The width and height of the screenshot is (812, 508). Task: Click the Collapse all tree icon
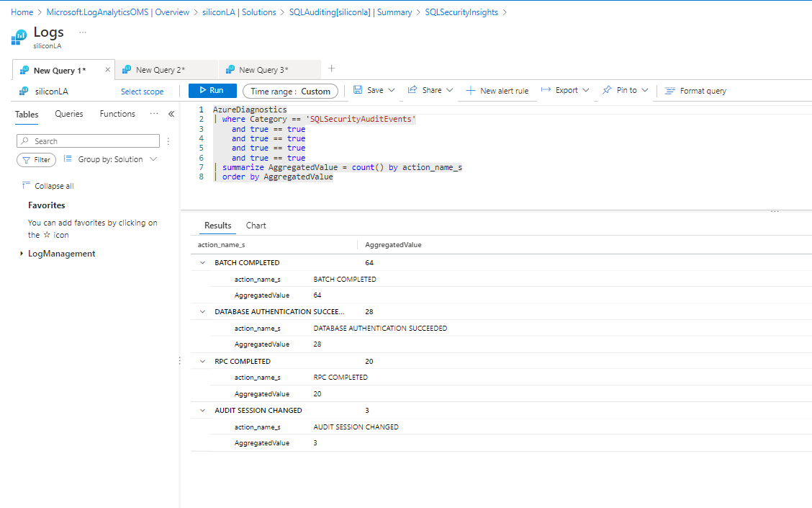tap(26, 185)
